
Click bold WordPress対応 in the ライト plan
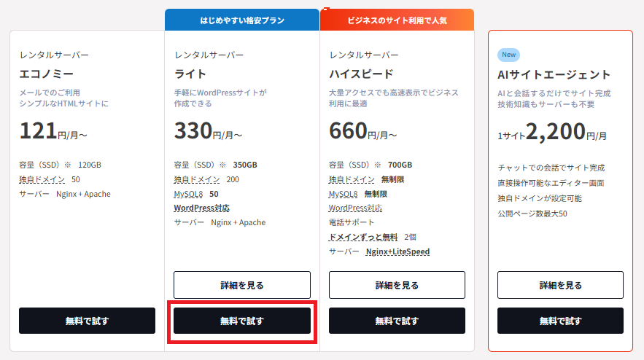(x=201, y=208)
